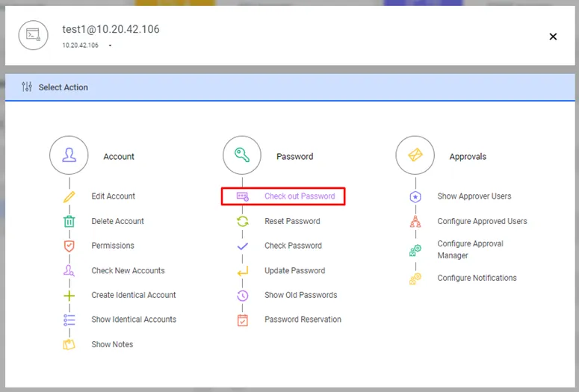Click the Approvals category envelope icon

pos(415,155)
